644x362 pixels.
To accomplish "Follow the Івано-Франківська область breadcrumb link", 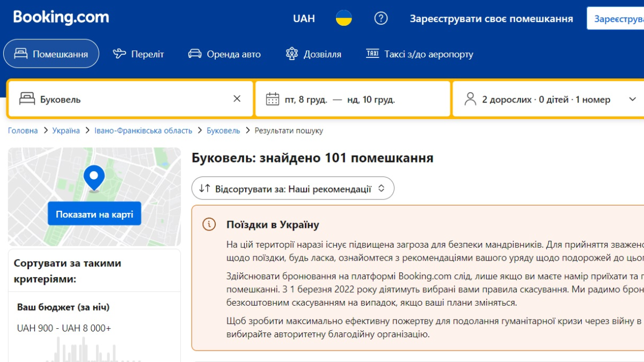I will click(143, 130).
